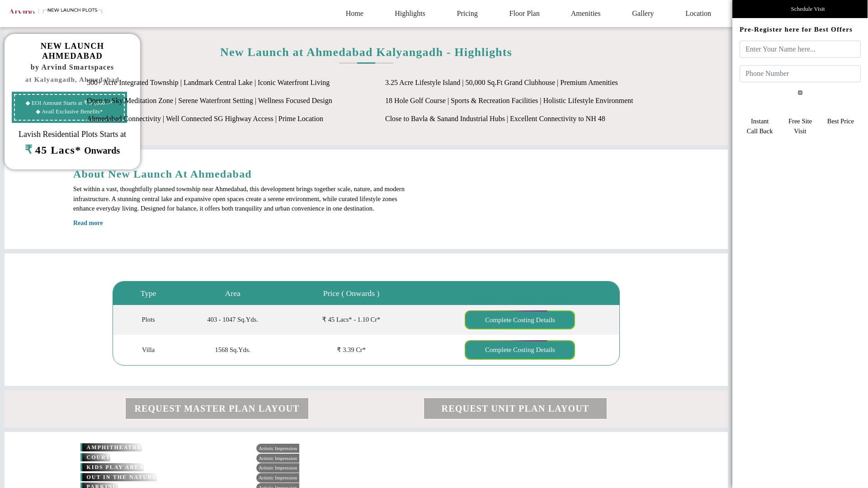Focus the Enter Your Name field
This screenshot has height=488, width=868.
800,49
